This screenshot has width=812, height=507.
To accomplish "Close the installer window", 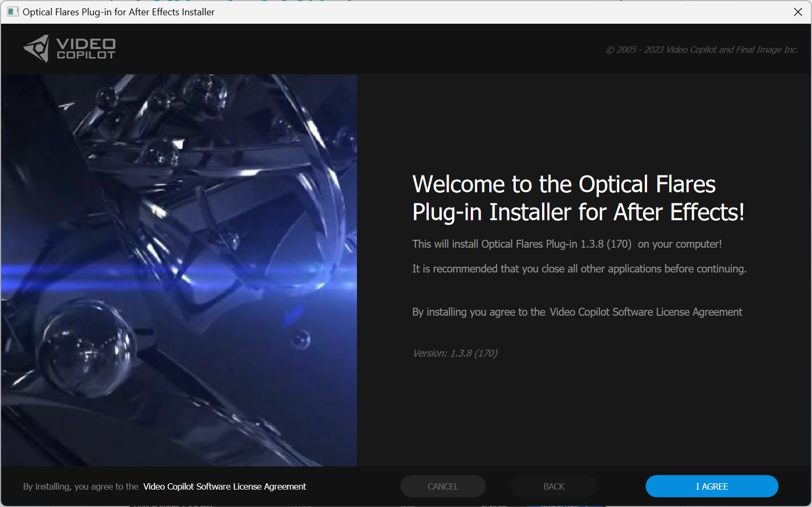I will coord(798,12).
